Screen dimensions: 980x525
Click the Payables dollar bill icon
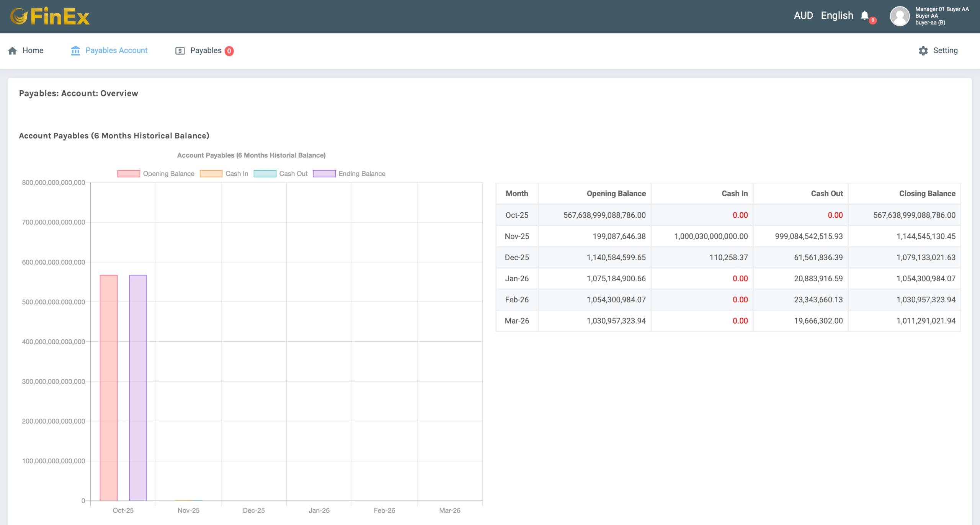click(x=180, y=51)
